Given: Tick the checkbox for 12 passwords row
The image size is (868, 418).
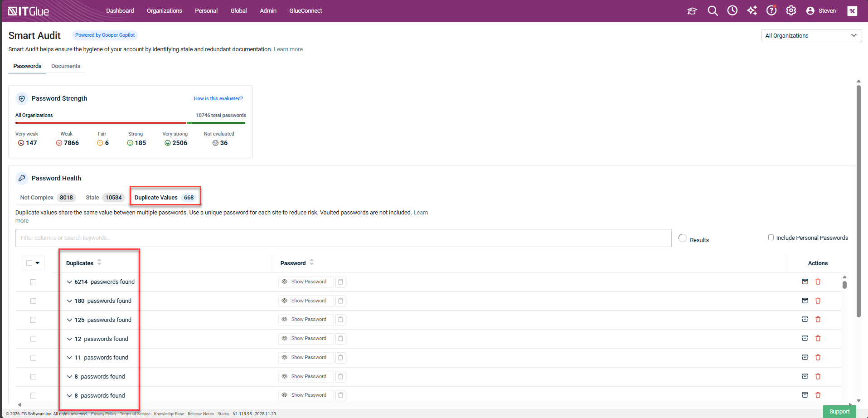Looking at the screenshot, I should pyautogui.click(x=33, y=339).
